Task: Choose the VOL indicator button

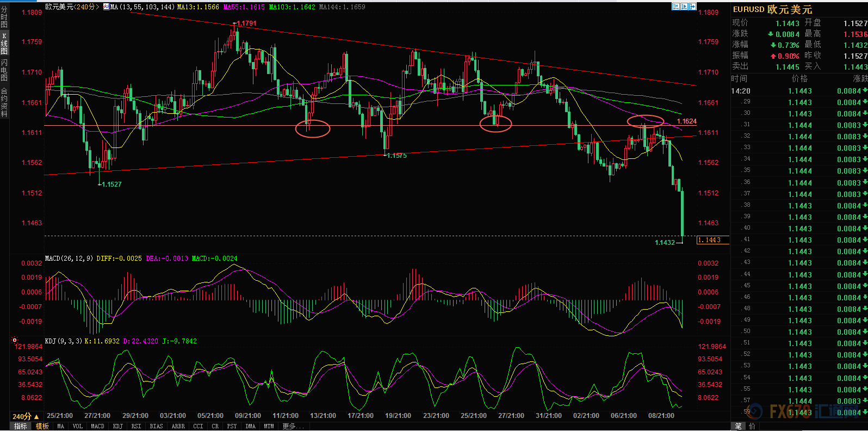Action: coord(77,426)
